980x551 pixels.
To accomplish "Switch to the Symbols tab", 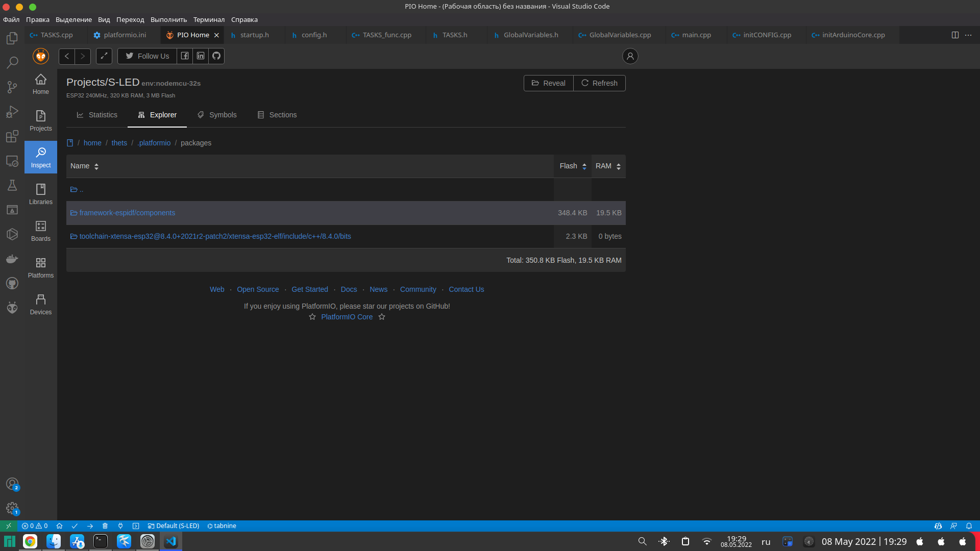I will pos(217,115).
